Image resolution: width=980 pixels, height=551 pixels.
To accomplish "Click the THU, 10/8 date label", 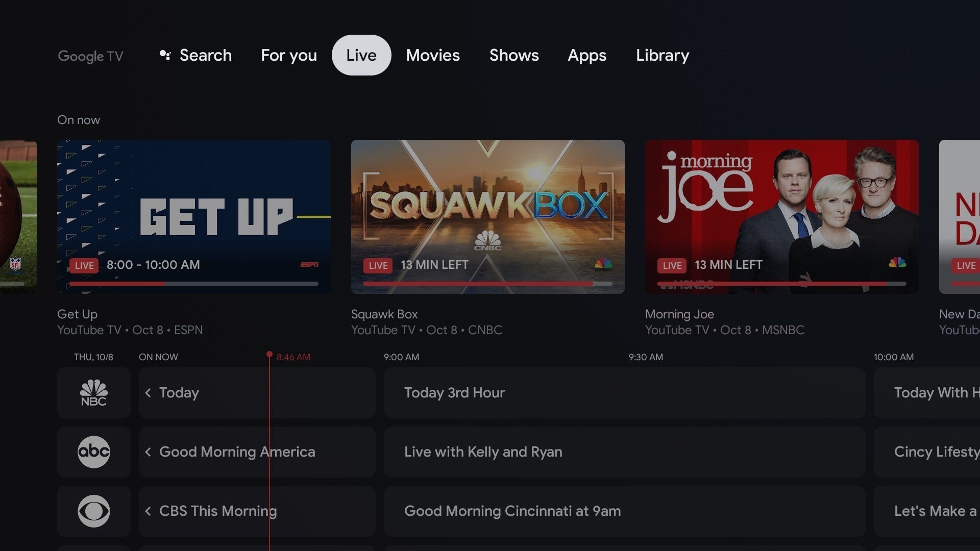I will [x=93, y=357].
